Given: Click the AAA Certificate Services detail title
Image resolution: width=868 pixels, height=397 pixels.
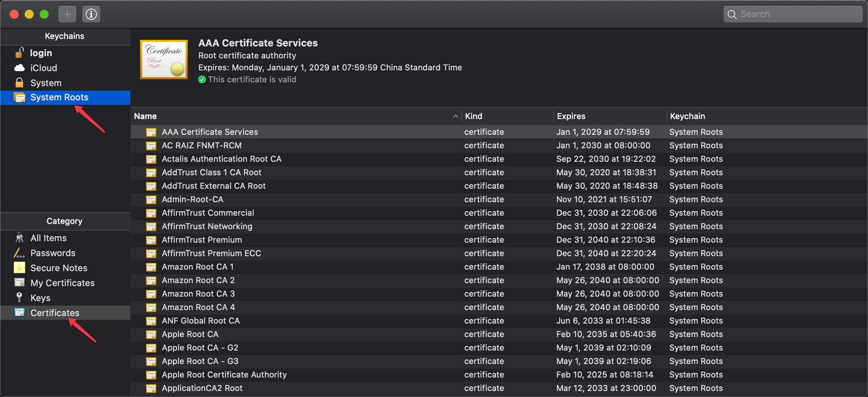Looking at the screenshot, I should [x=258, y=43].
